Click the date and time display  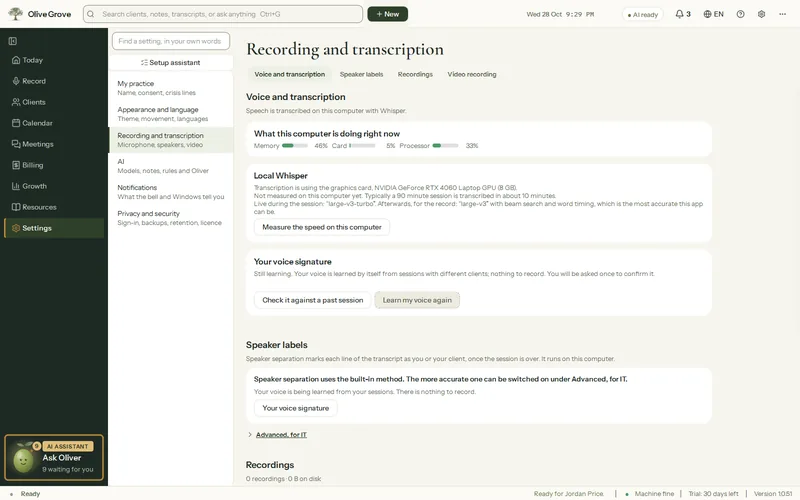pos(560,14)
